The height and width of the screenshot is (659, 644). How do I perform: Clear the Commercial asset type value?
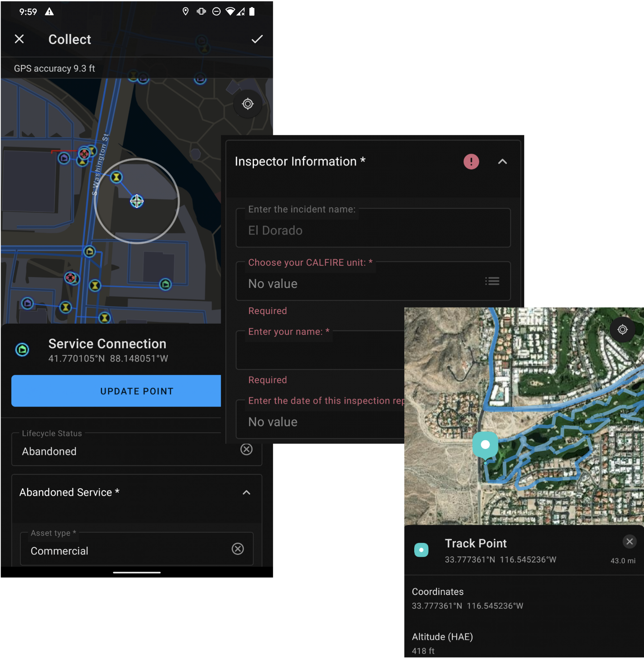(x=238, y=549)
